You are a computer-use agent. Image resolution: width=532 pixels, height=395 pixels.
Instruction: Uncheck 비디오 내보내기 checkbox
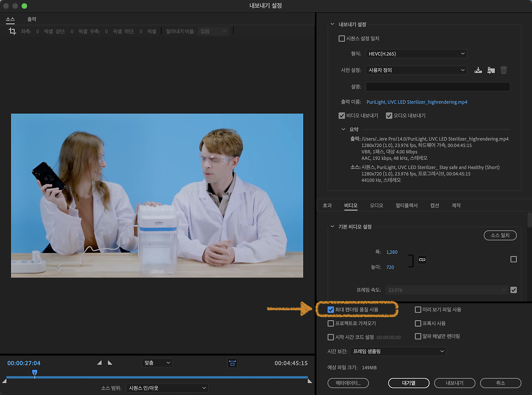click(x=342, y=116)
